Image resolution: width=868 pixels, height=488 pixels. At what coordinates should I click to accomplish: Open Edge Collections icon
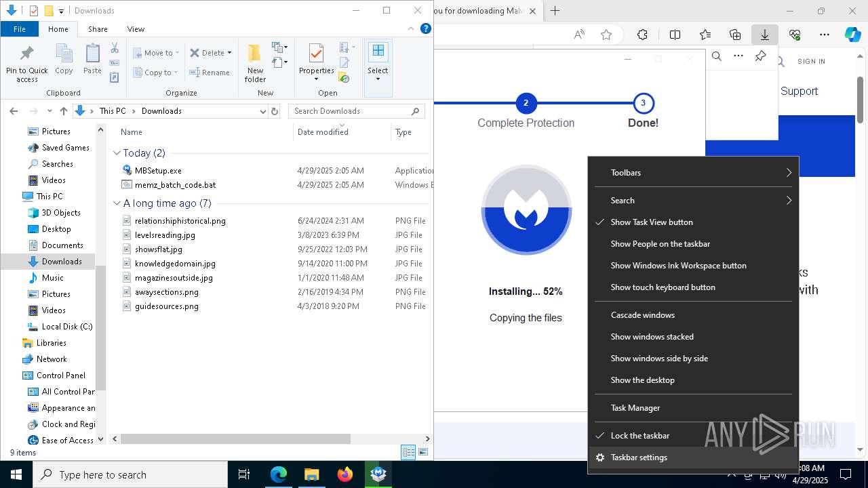[x=735, y=35]
